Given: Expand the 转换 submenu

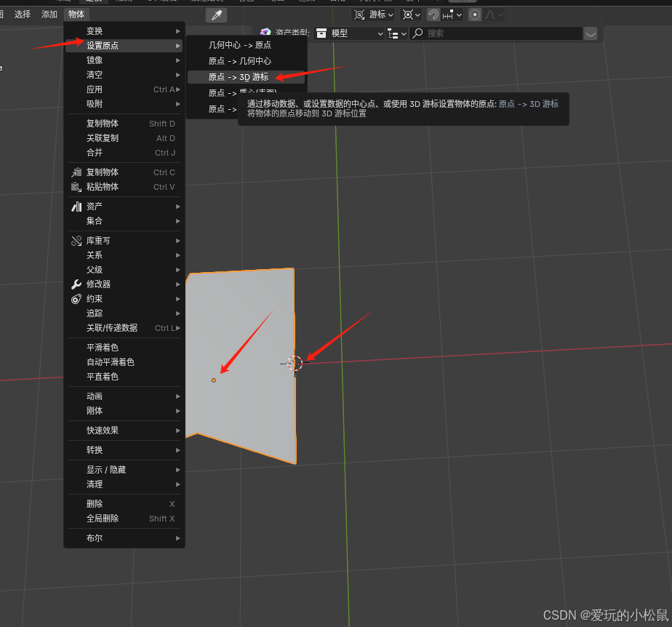Looking at the screenshot, I should pyautogui.click(x=124, y=450).
